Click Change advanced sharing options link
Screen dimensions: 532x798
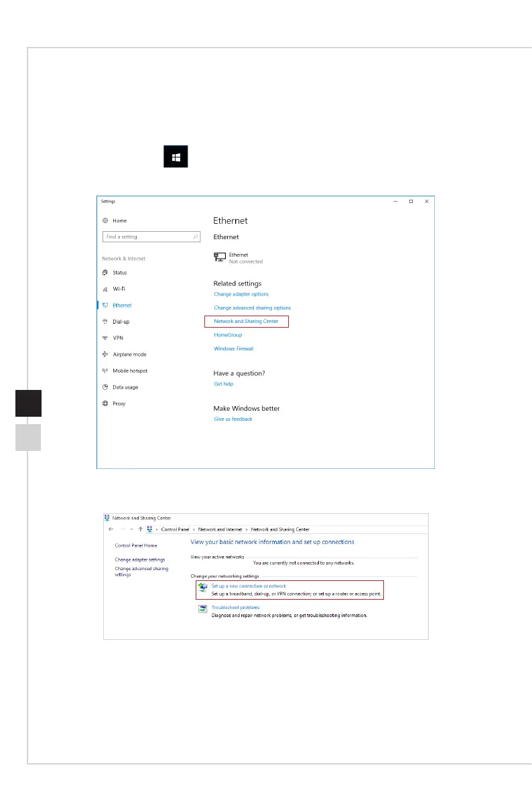point(253,308)
